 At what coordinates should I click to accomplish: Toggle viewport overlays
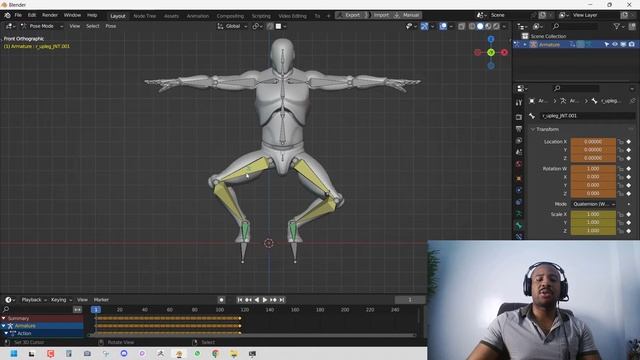443,26
